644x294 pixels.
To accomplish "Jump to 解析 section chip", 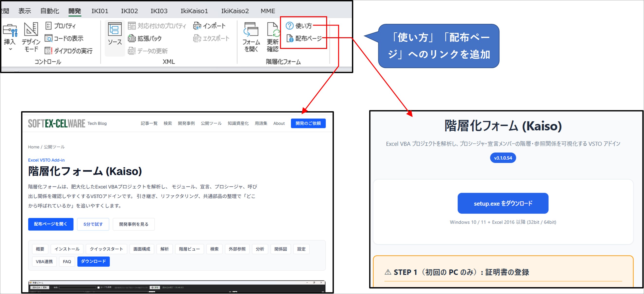I will (x=164, y=249).
